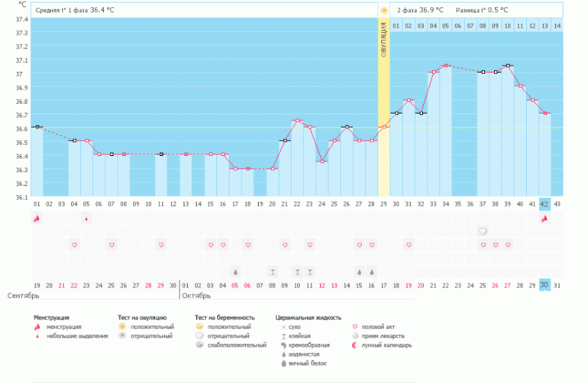Click the '37.4' temperature axis label
588x383 pixels.
(21, 19)
